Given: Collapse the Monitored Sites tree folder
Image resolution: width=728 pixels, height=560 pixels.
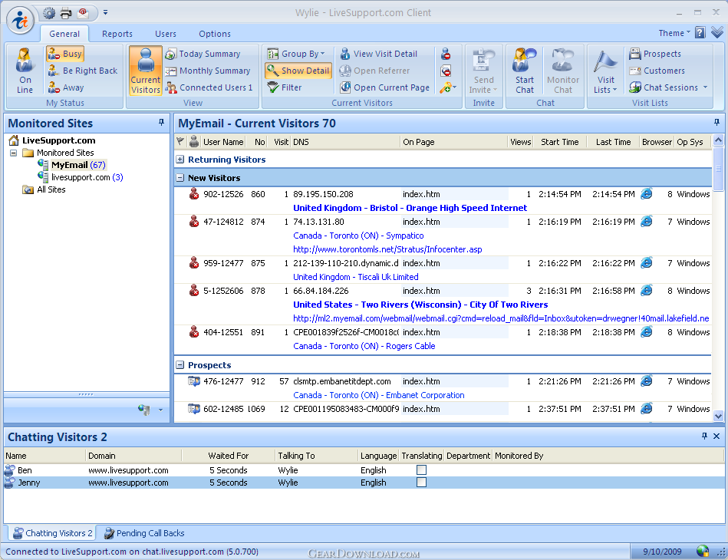Looking at the screenshot, I should pyautogui.click(x=14, y=153).
